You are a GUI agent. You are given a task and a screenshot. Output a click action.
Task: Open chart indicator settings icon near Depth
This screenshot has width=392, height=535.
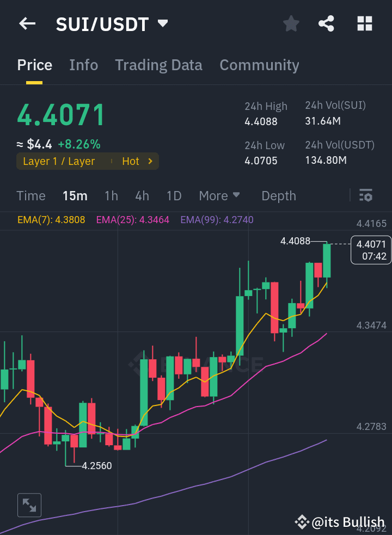pos(366,195)
